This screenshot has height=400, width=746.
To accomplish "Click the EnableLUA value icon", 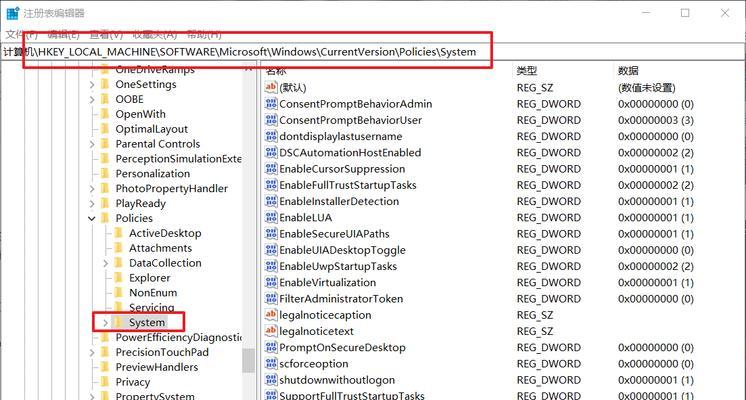I will tap(271, 217).
